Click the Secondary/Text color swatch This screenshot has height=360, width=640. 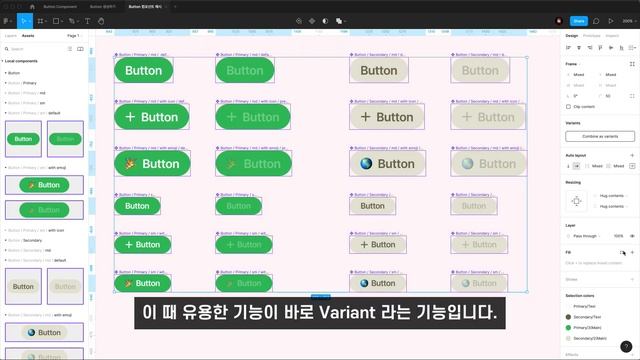pyautogui.click(x=568, y=317)
